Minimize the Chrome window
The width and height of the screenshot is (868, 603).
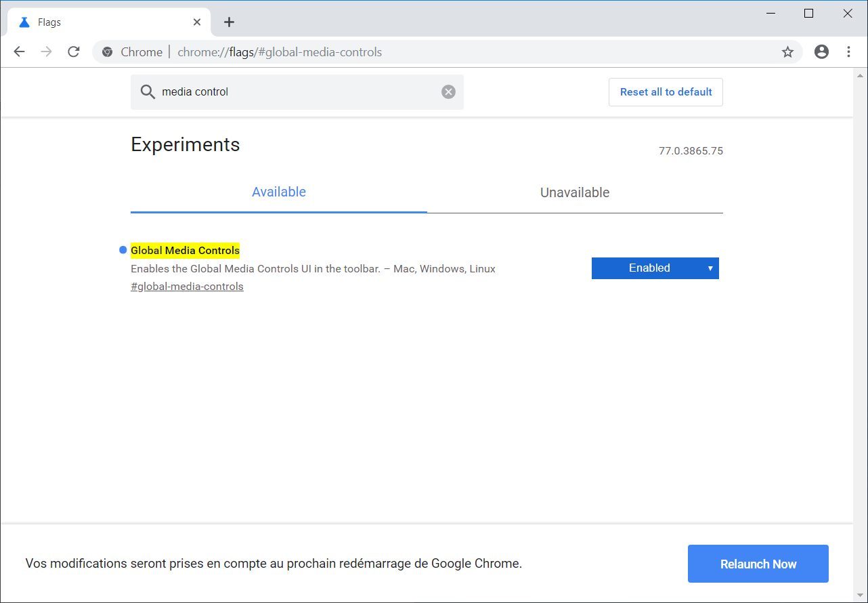[x=771, y=14]
